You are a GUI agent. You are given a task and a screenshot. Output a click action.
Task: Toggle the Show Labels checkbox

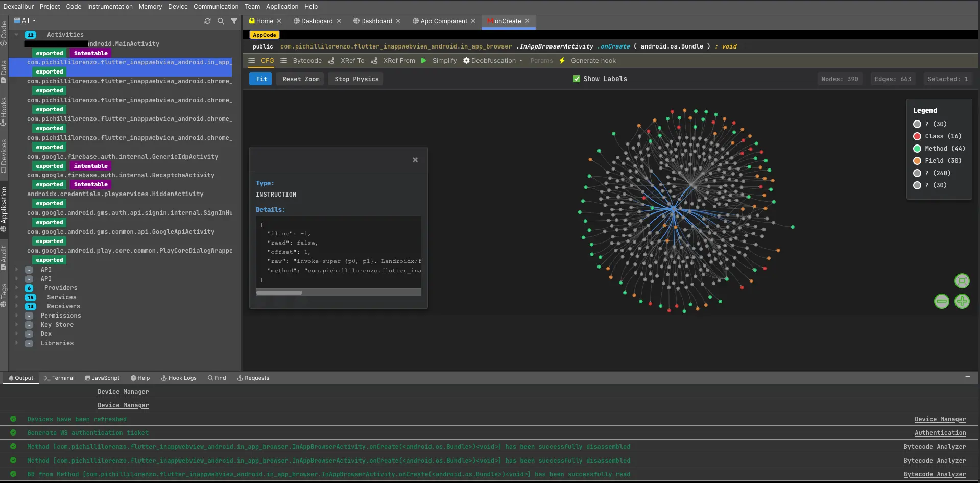[577, 79]
